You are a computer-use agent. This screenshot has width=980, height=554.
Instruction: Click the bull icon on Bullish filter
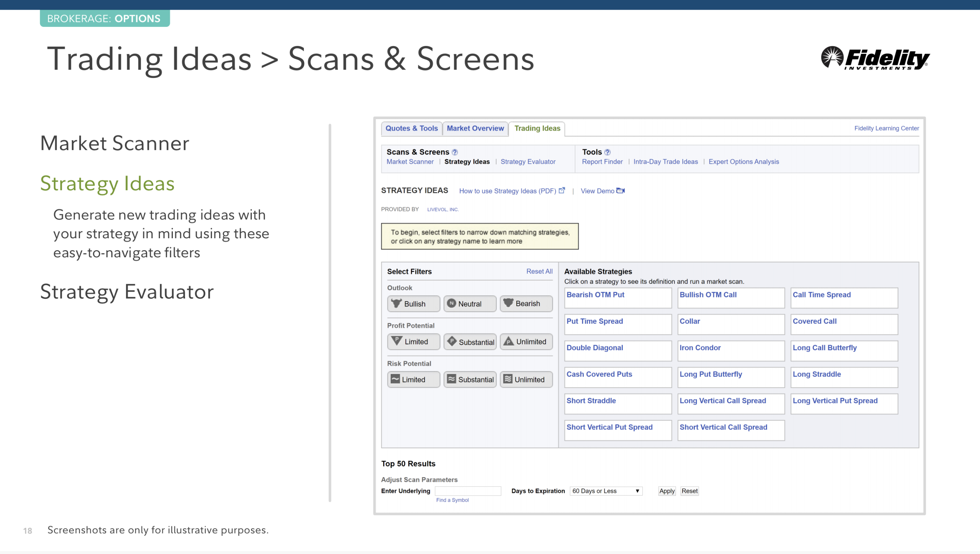[396, 303]
